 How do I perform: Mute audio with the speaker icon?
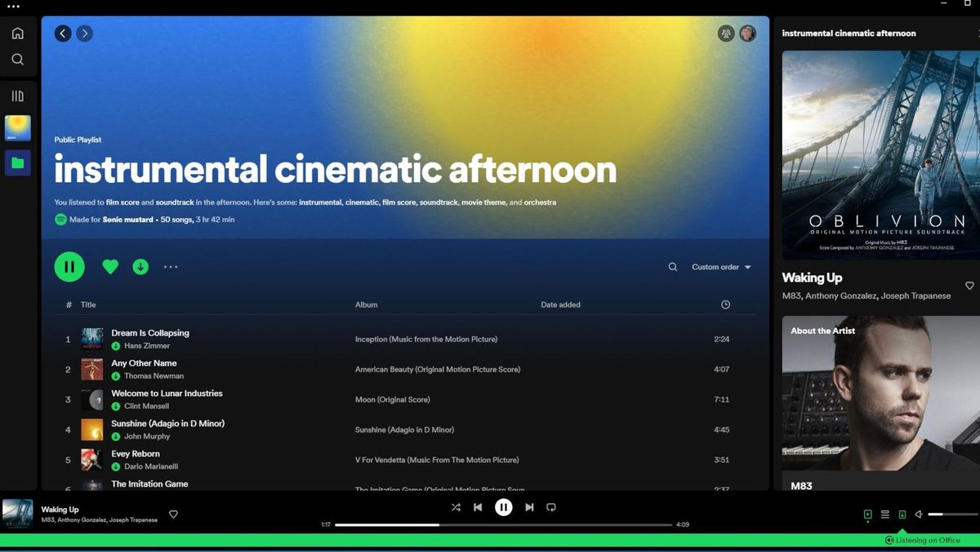click(x=919, y=514)
